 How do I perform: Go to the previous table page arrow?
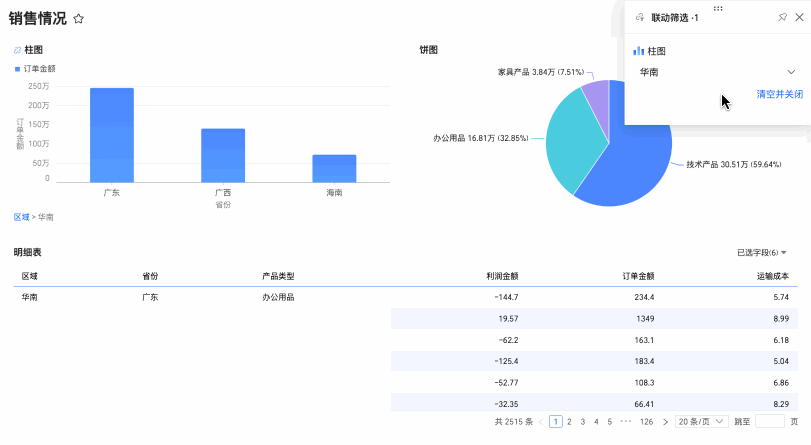click(x=541, y=422)
